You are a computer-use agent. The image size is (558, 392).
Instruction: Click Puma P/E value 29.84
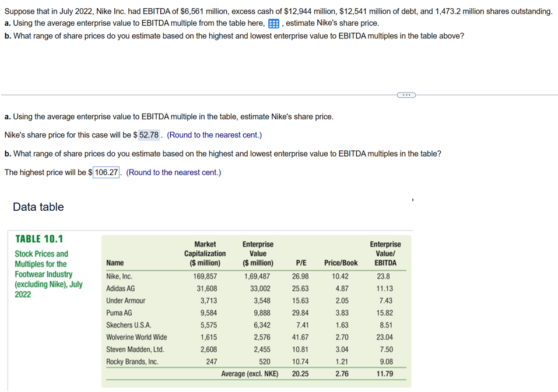click(300, 313)
